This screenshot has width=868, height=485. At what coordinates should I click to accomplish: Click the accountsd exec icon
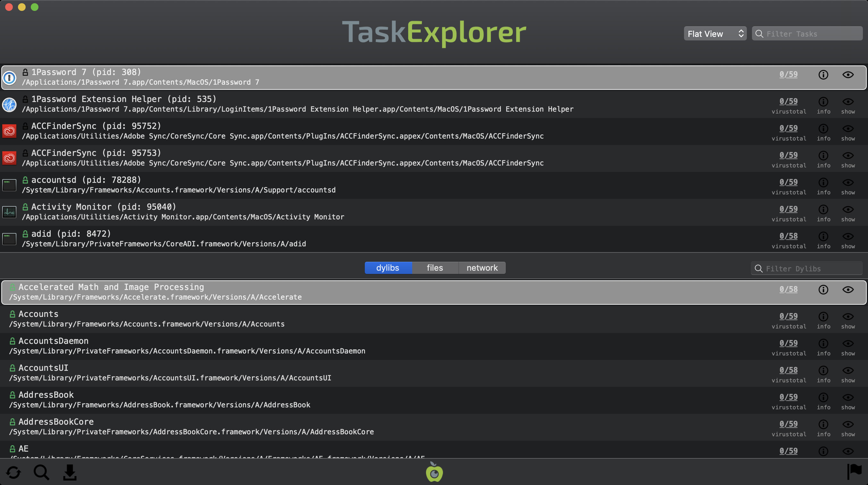9,185
